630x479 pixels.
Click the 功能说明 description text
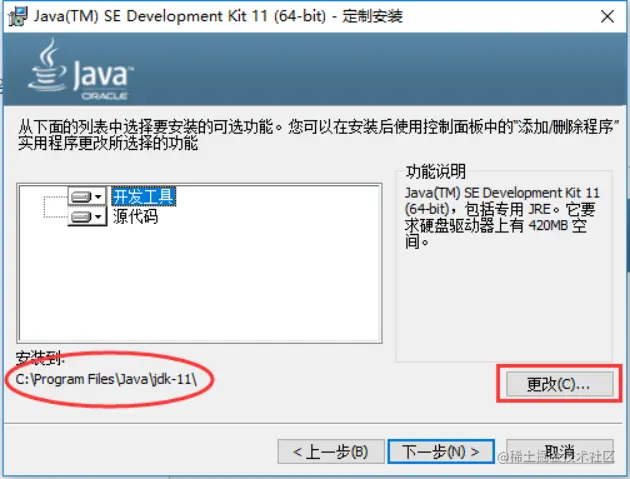click(501, 217)
